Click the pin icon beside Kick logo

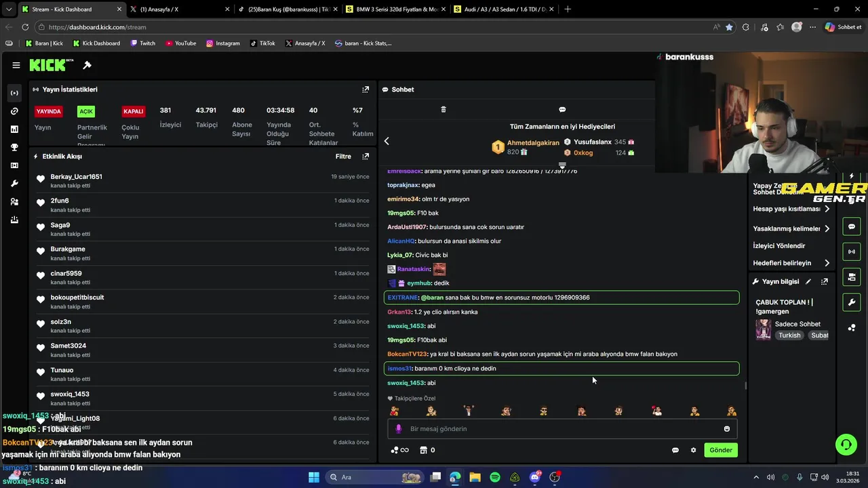[87, 65]
